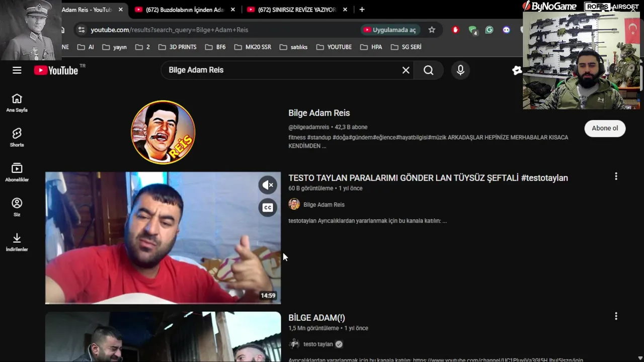Click the blue Discord-like extension icon
This screenshot has height=362, width=644.
point(506,30)
